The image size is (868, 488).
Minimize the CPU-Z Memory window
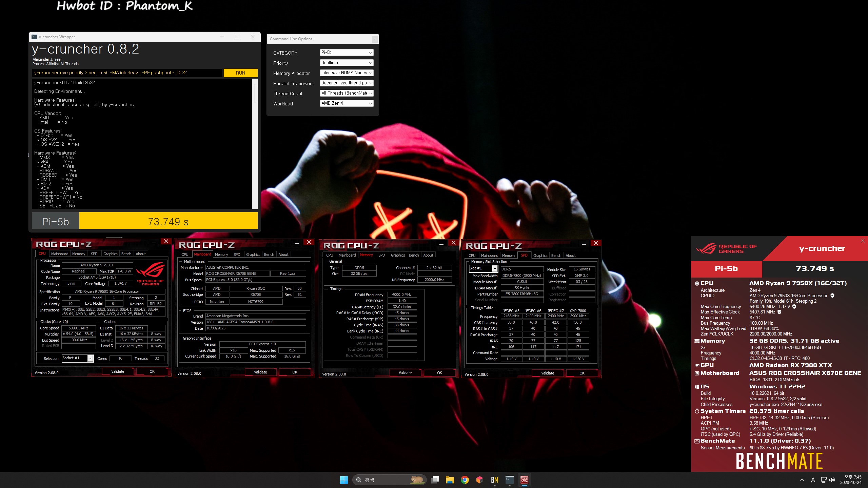pyautogui.click(x=441, y=244)
